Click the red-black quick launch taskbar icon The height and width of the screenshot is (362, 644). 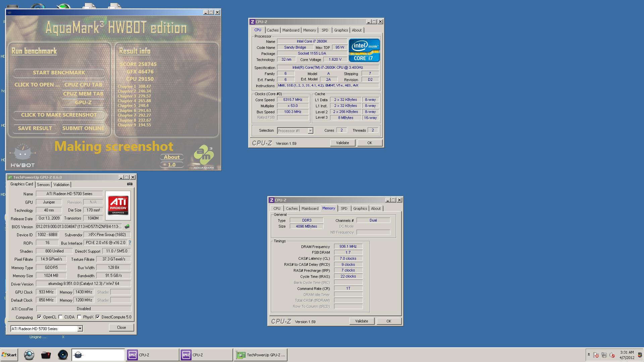46,355
